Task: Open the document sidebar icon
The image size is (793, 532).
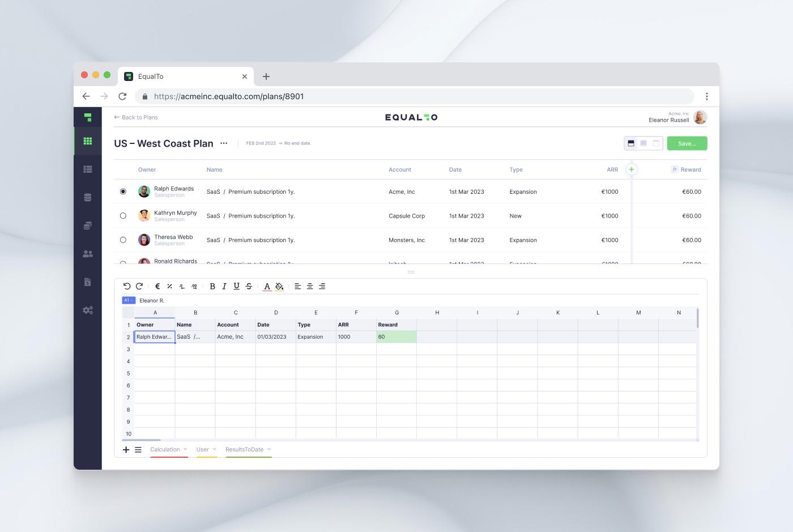Action: 88,282
